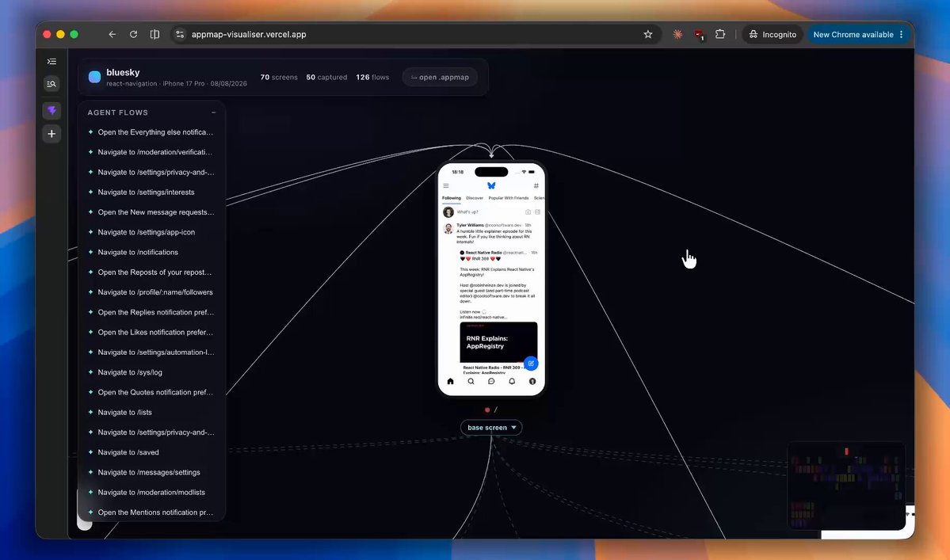Click the Incognito button

pyautogui.click(x=773, y=35)
